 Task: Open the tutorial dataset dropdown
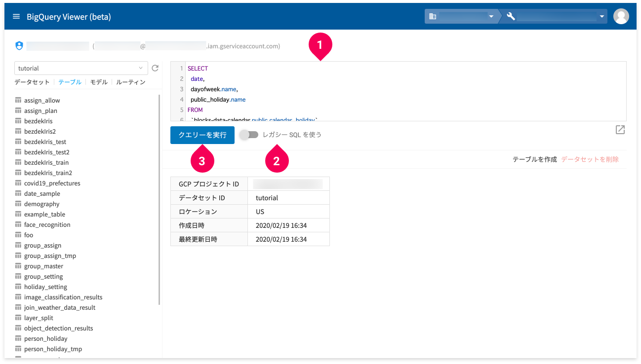coord(81,68)
